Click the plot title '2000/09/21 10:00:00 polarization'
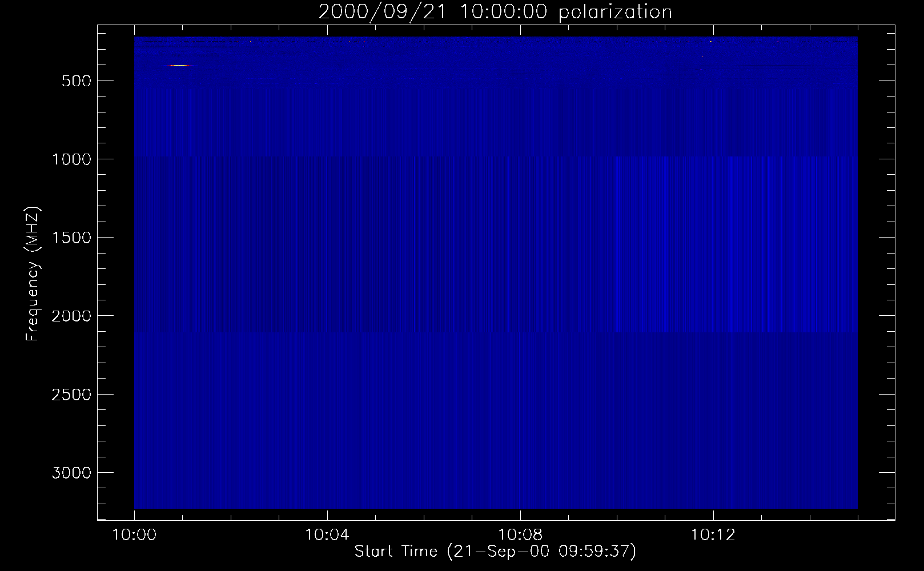 495,12
